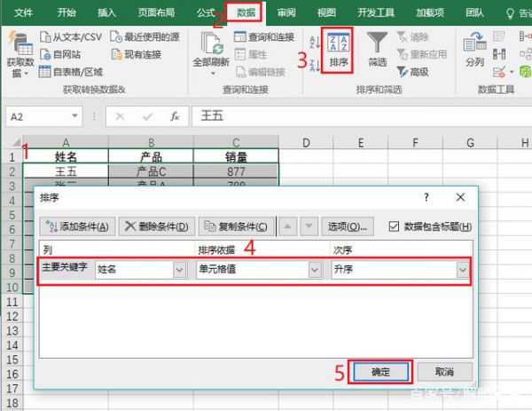
Task: Click the 全部刷新 (Refresh All) icon
Action: tap(210, 50)
